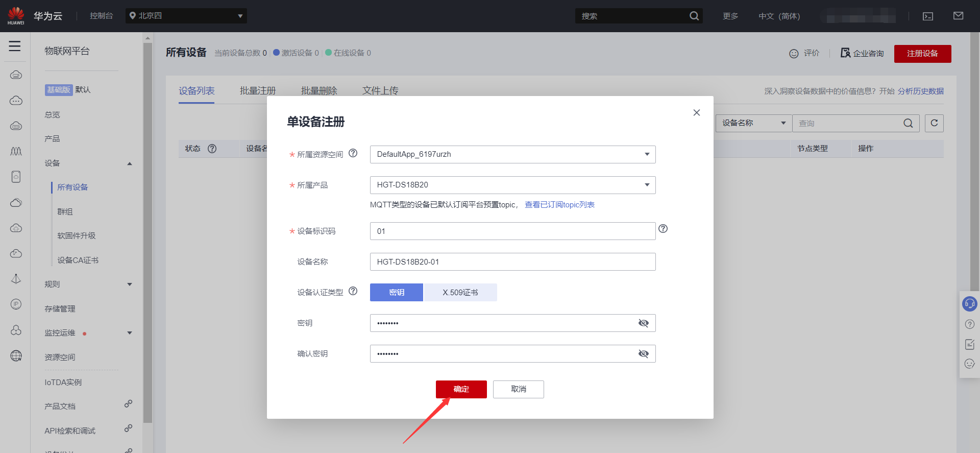Open 产品 in the navigation
Viewport: 980px width, 453px height.
click(52, 138)
